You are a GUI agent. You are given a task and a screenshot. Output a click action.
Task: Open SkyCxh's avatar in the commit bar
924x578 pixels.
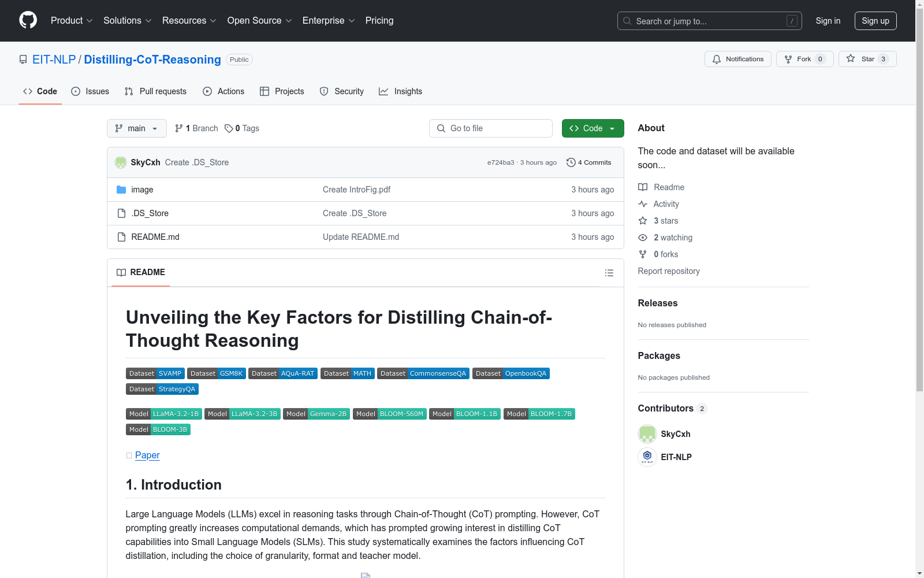tap(121, 162)
